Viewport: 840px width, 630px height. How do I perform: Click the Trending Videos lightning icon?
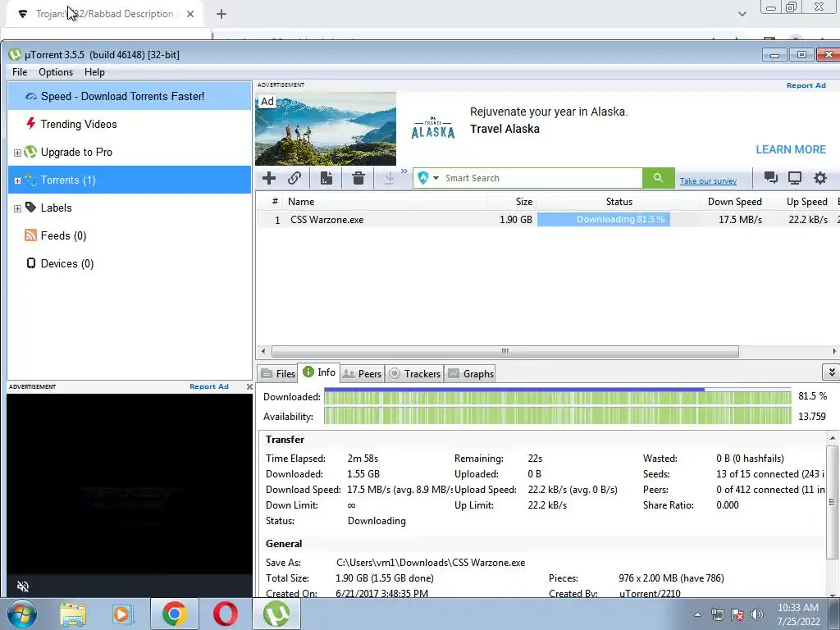[31, 124]
